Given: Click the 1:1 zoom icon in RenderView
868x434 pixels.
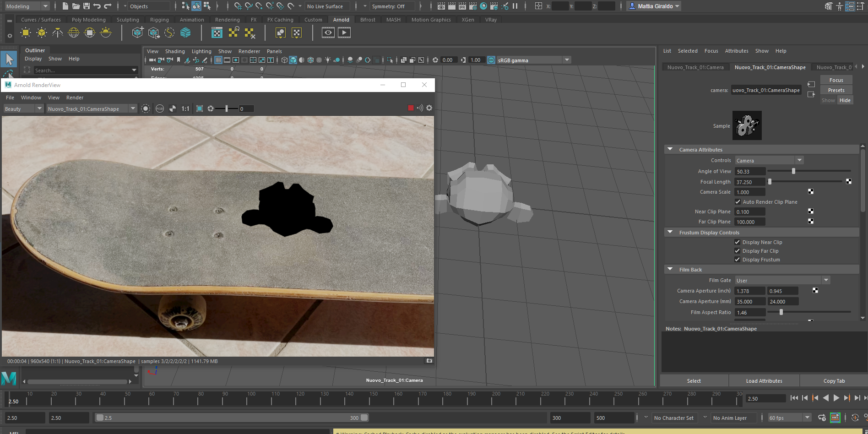Looking at the screenshot, I should tap(185, 108).
